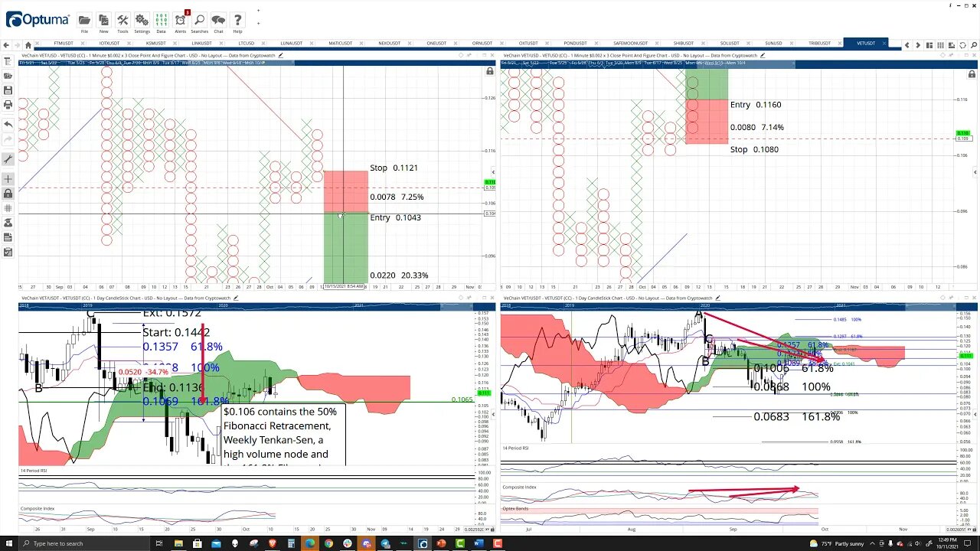
Task: Open the Help question mark icon
Action: coord(237,21)
